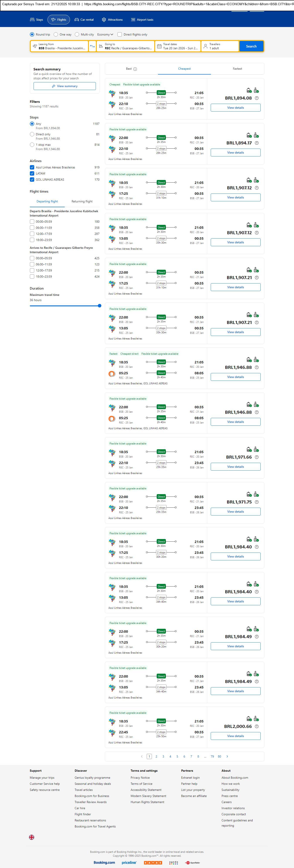Click the Car rental car icon
Screen dimensions: 294x868
coord(77,20)
